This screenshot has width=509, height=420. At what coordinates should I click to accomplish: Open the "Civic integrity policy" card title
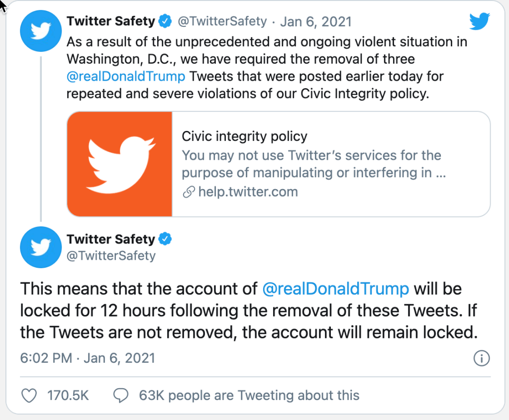click(x=244, y=136)
